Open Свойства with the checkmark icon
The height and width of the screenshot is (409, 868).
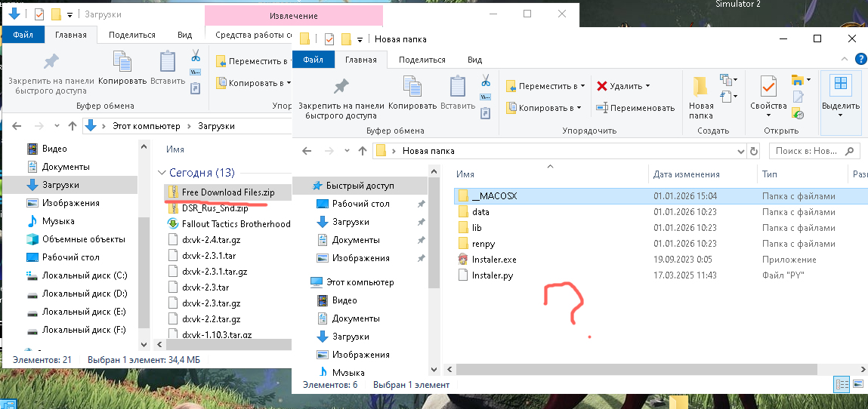tap(768, 95)
